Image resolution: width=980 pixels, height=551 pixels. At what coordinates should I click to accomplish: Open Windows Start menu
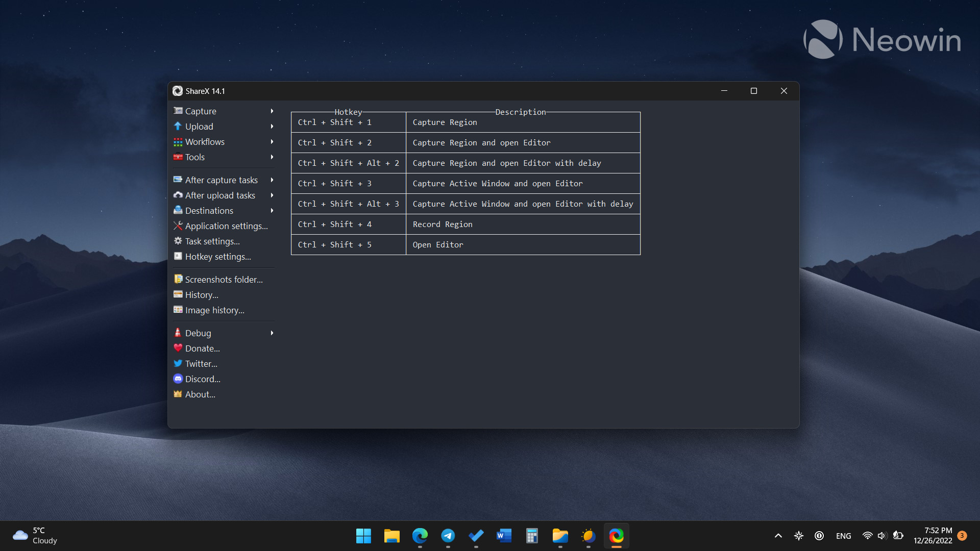363,536
